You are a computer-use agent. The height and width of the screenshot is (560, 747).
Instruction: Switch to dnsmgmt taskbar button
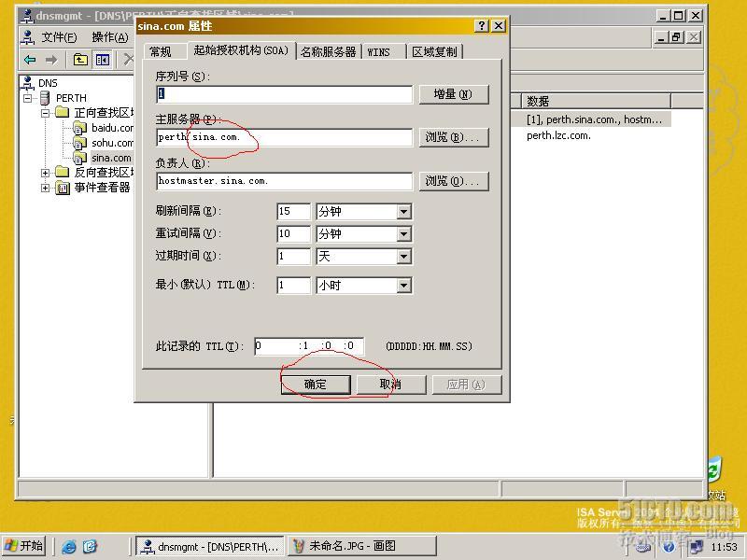tap(210, 546)
